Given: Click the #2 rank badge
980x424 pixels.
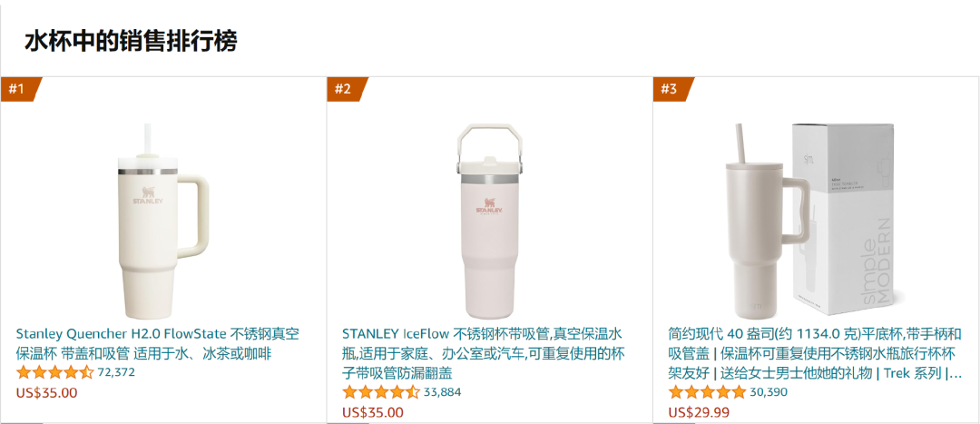Looking at the screenshot, I should click(346, 89).
